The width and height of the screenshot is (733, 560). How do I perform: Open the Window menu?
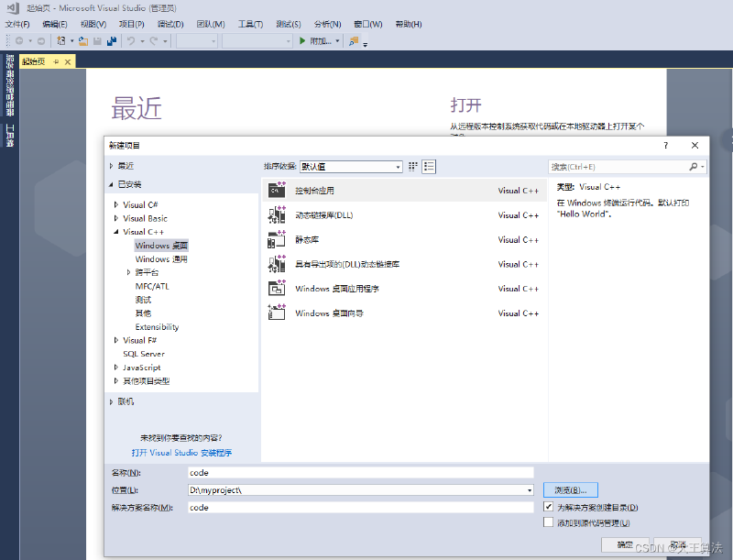pos(368,25)
